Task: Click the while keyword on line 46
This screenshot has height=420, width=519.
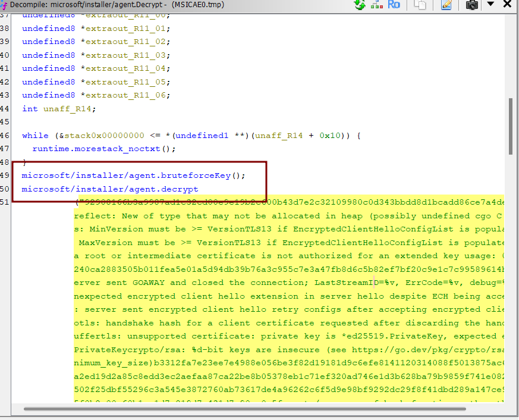Action: pos(35,136)
